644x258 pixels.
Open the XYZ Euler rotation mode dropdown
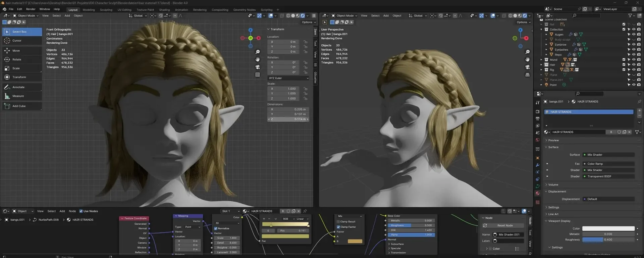click(x=288, y=78)
